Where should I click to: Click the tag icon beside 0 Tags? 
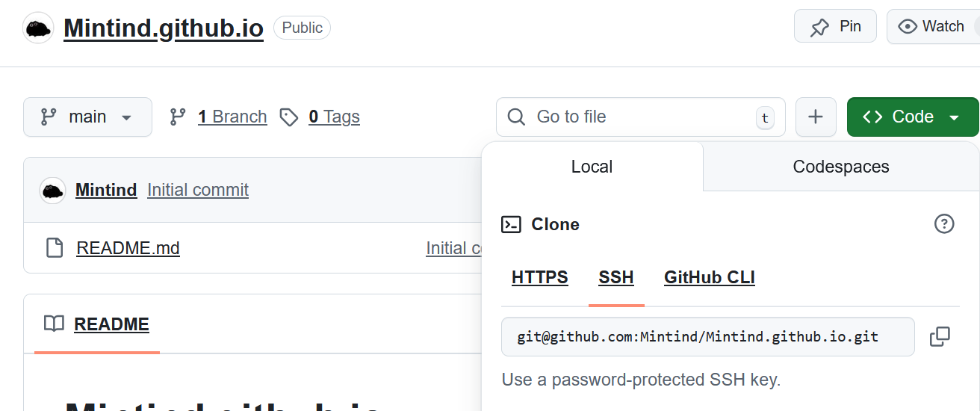coord(289,117)
